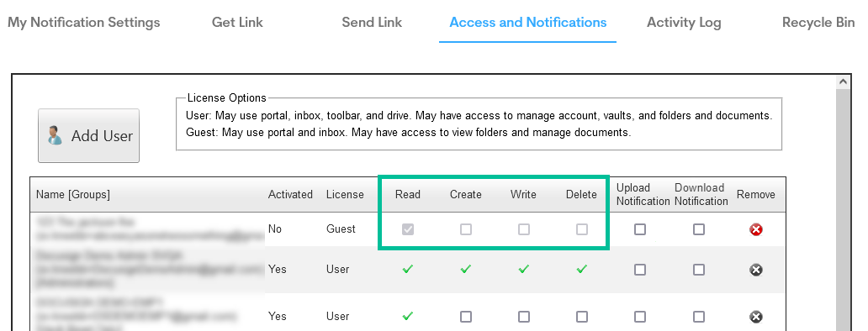Click green Read checkmark on the read-only User row

click(408, 316)
